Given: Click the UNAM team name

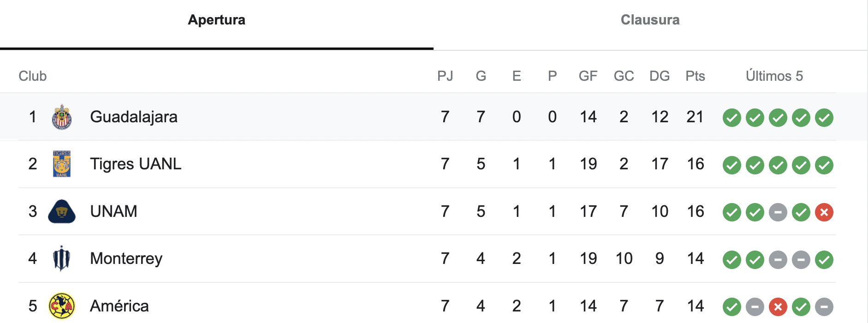Looking at the screenshot, I should [114, 212].
